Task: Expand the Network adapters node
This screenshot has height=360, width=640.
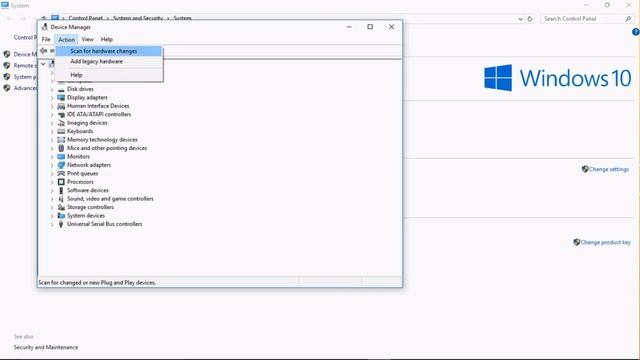Action: point(52,165)
